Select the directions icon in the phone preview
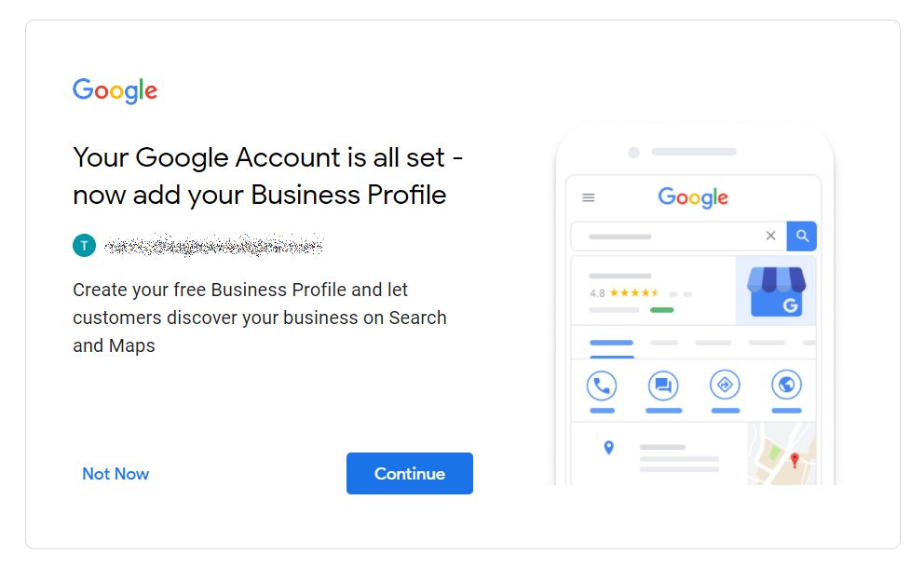Viewport: 924px width, 568px height. click(x=725, y=385)
